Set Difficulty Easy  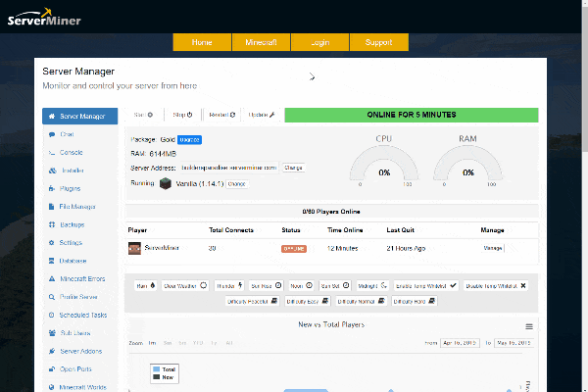pyautogui.click(x=308, y=301)
